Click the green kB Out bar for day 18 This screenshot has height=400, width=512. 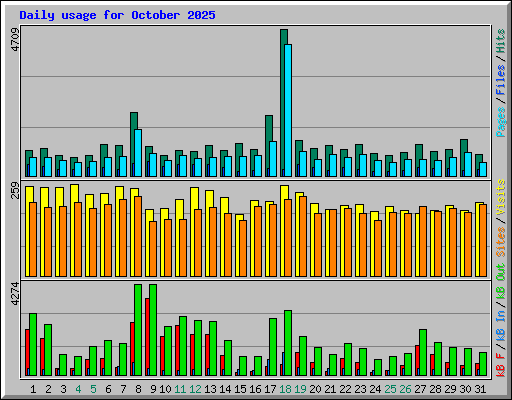tap(288, 343)
